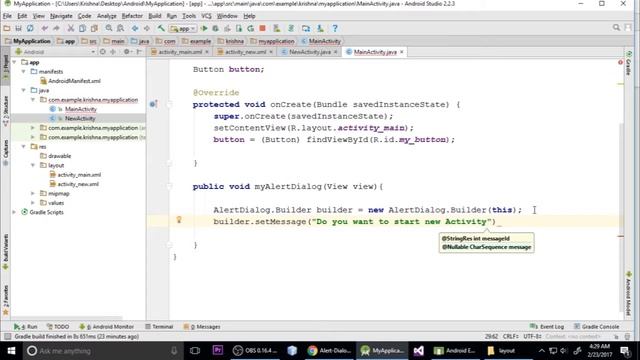Click the Paste toolbar icon

coord(94,28)
